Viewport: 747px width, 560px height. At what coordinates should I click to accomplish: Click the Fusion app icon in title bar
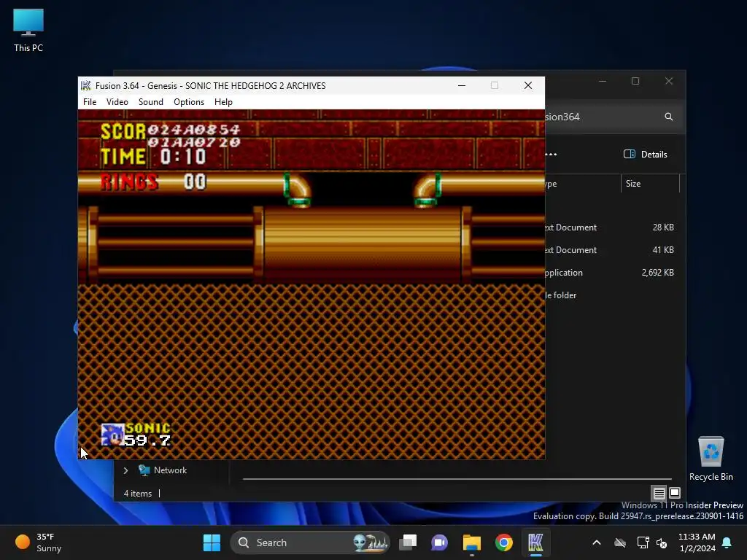click(x=86, y=86)
